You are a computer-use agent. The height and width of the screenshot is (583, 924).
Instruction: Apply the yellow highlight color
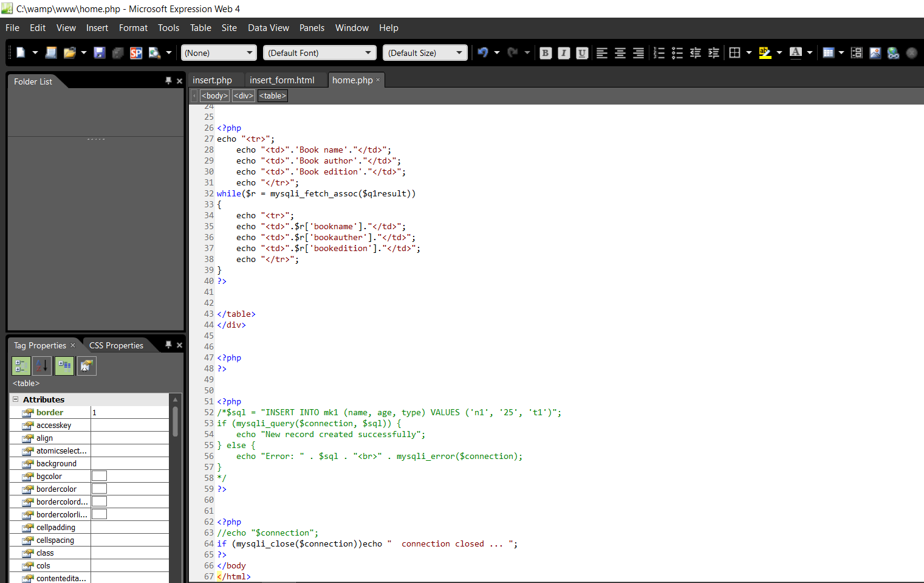click(765, 53)
